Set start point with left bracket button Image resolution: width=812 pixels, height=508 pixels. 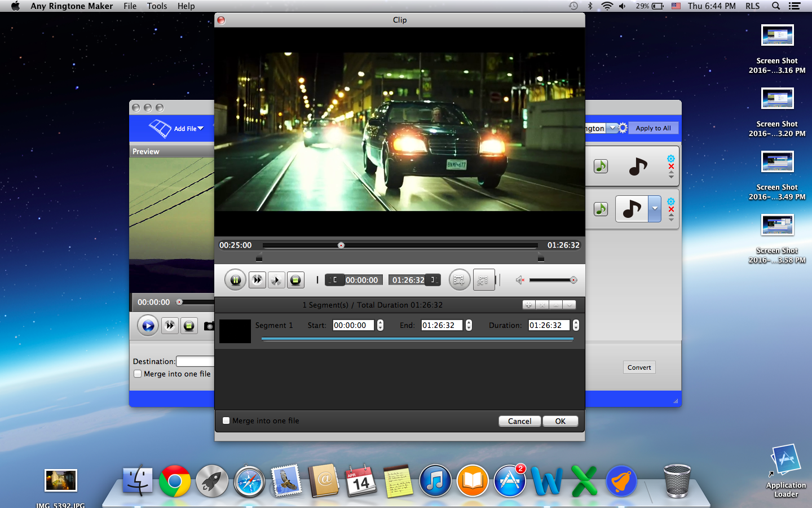tap(335, 280)
